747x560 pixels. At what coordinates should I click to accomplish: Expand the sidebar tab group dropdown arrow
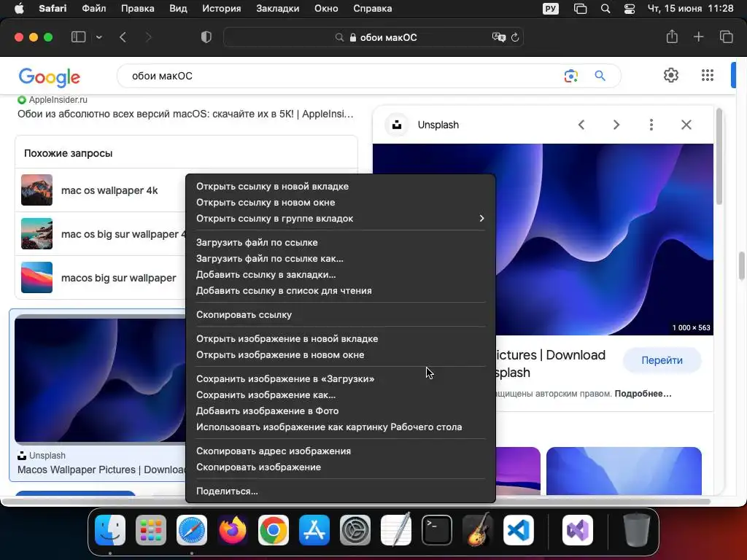tap(99, 37)
